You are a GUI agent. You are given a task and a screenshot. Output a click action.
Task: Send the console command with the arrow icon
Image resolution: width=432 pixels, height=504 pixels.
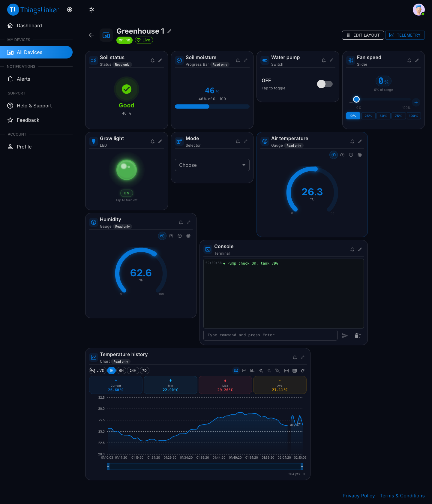click(345, 335)
